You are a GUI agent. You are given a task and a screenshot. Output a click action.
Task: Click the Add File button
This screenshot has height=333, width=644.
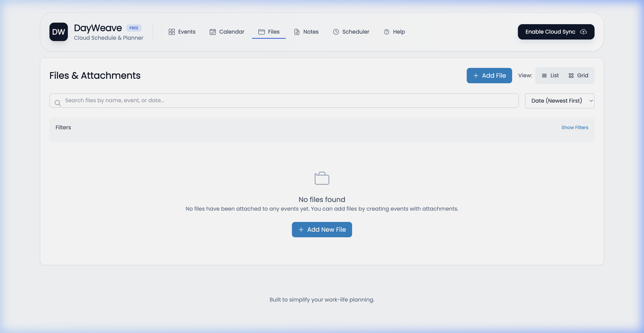[489, 75]
